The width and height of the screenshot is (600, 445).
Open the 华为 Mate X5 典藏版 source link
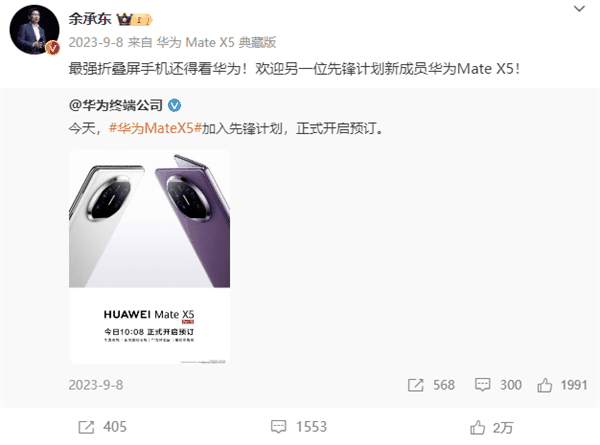(x=216, y=42)
